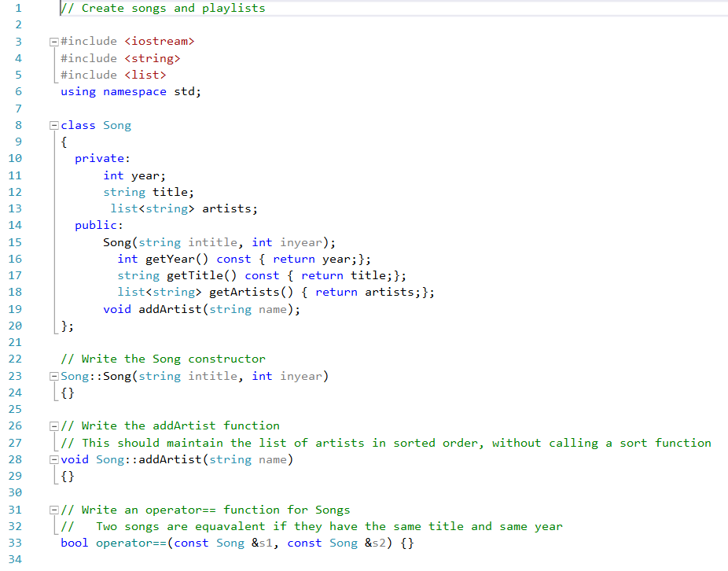Click line number 15 in the margin
Viewport: 728px width, 571px height.
(x=15, y=241)
